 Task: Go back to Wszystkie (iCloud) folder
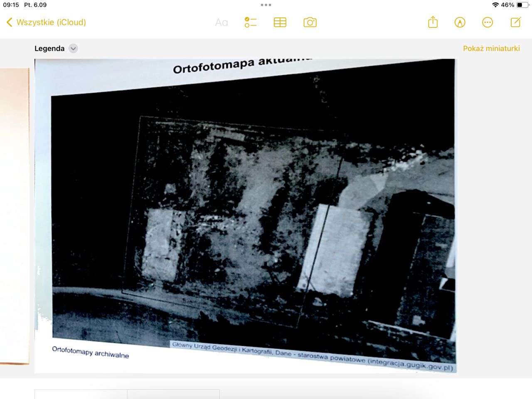click(46, 22)
